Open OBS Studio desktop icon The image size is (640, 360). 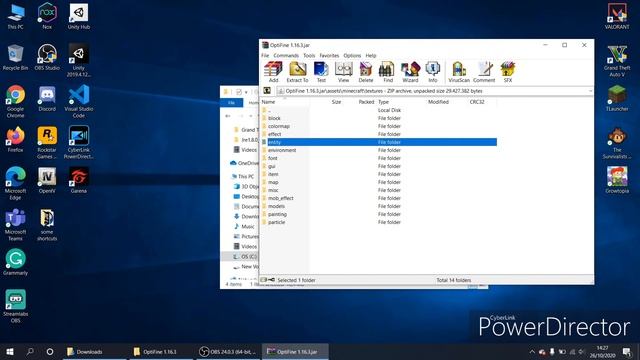pyautogui.click(x=47, y=57)
